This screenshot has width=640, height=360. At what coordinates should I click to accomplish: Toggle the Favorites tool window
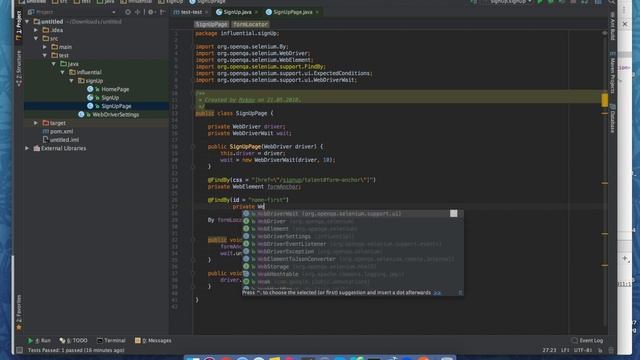pos(19,312)
